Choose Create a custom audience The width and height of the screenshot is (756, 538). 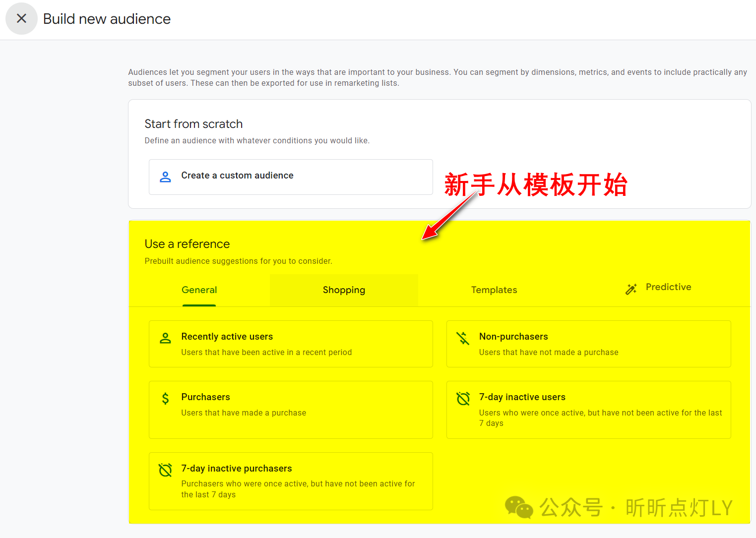[291, 177]
